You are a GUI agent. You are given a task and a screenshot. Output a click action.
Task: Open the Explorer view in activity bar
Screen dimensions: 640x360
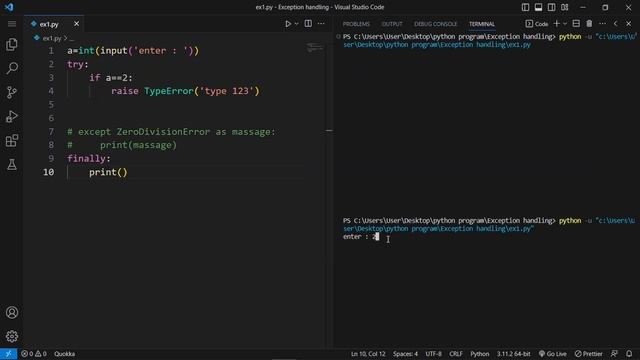[12, 44]
